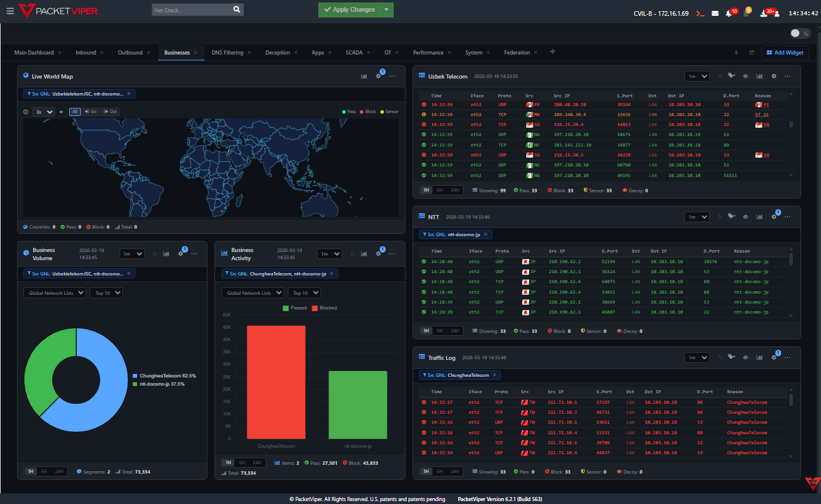Open settings gear on Uzbek Telecom widget
Screen dimensions: 821x504
tap(774, 76)
